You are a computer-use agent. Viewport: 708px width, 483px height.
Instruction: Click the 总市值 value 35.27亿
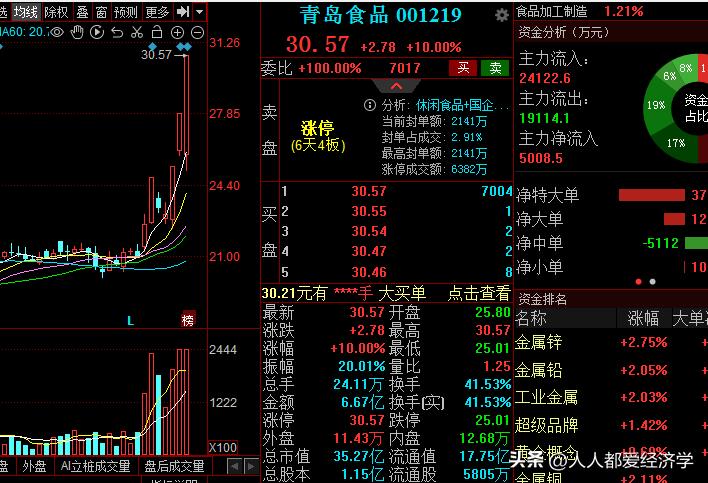[x=359, y=456]
